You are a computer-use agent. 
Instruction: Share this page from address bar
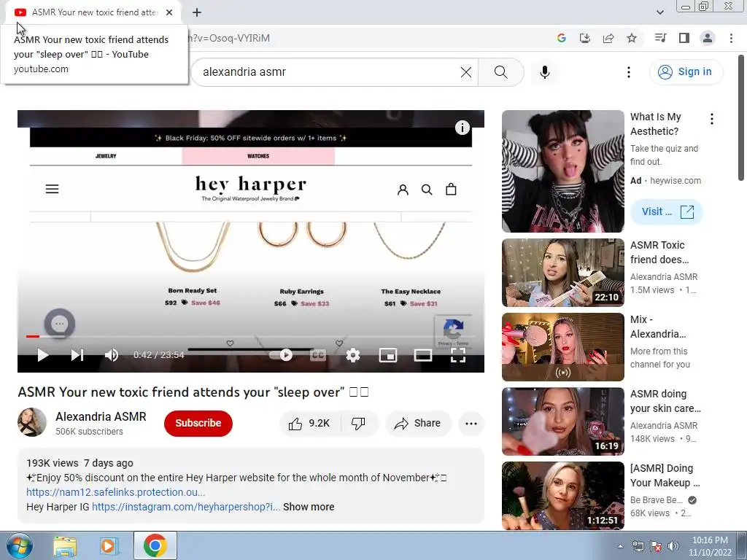[608, 38]
